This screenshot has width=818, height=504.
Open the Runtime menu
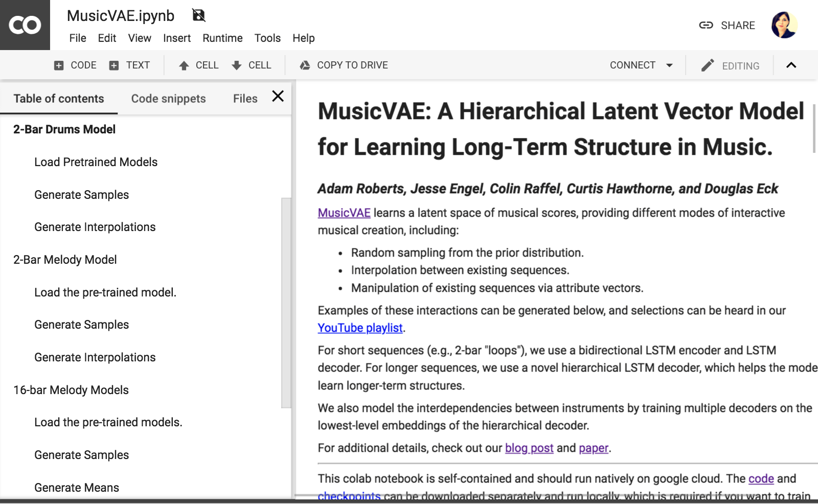(222, 38)
